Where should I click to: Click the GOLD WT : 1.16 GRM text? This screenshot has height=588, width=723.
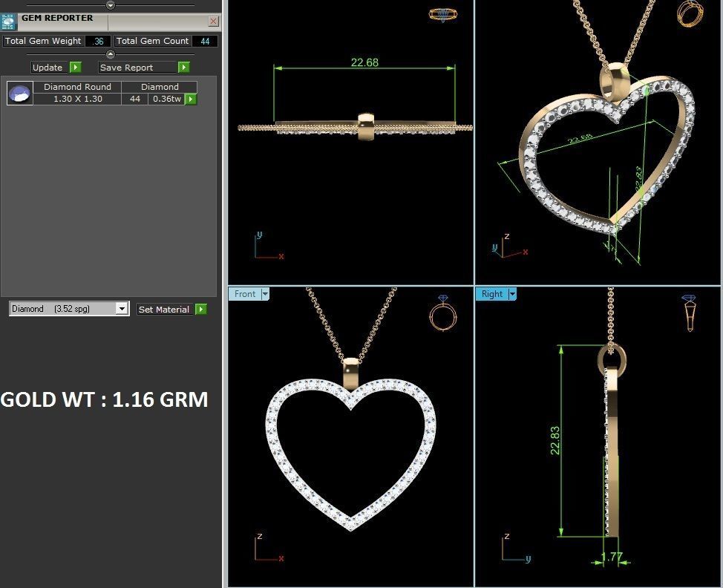tap(104, 399)
